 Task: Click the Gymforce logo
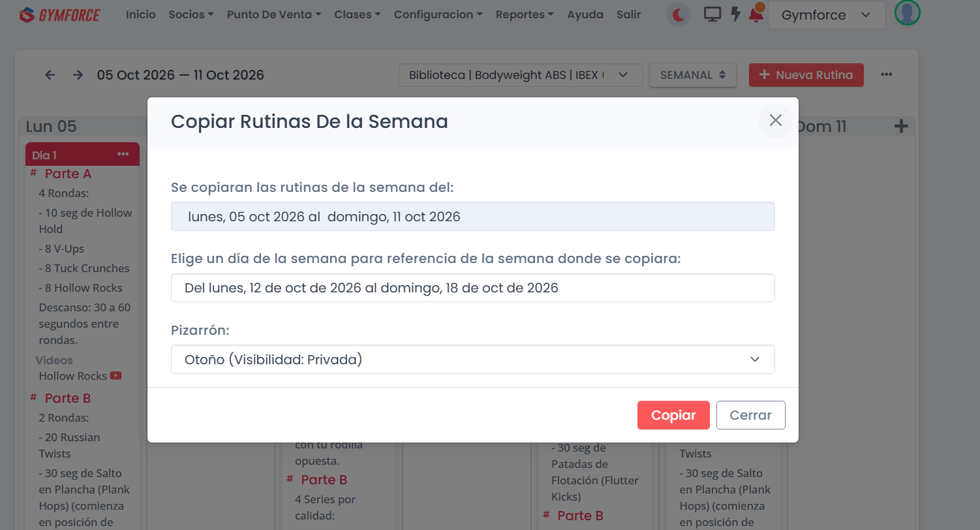[59, 14]
